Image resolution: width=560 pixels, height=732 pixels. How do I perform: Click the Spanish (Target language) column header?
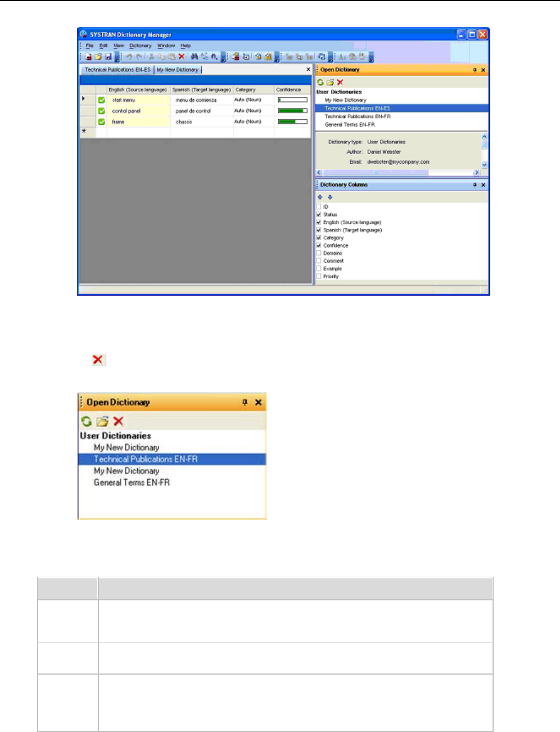point(202,89)
